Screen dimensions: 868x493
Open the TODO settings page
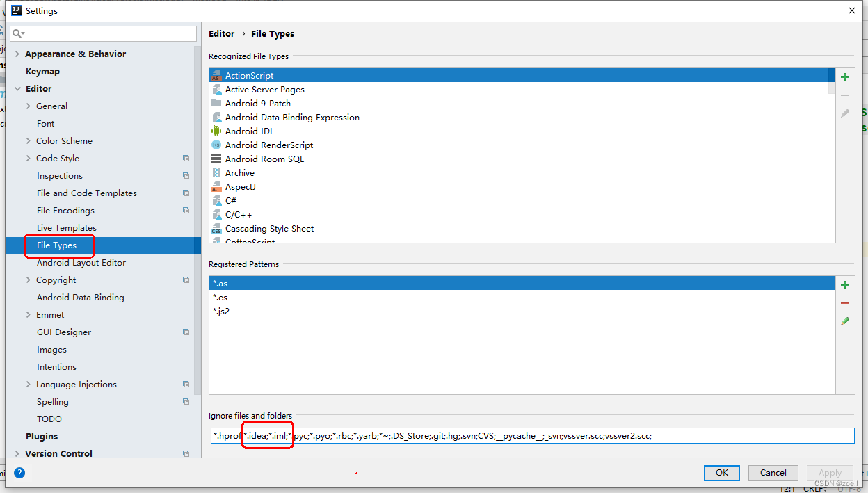(49, 419)
